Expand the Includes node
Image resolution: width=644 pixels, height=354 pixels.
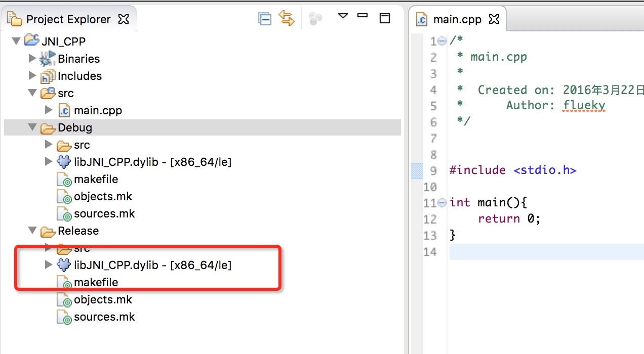coord(32,76)
